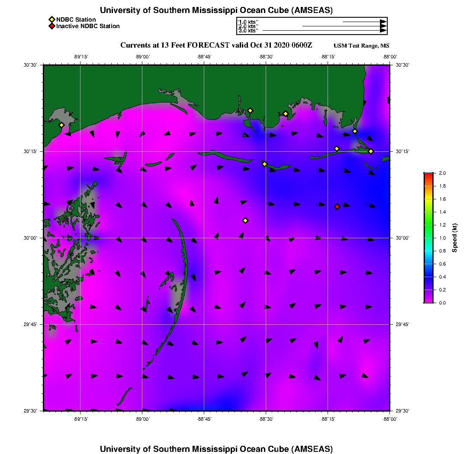This screenshot has width=476, height=454.
Task: Select the westernmost yellow station marker on the coast
Action: pos(62,125)
